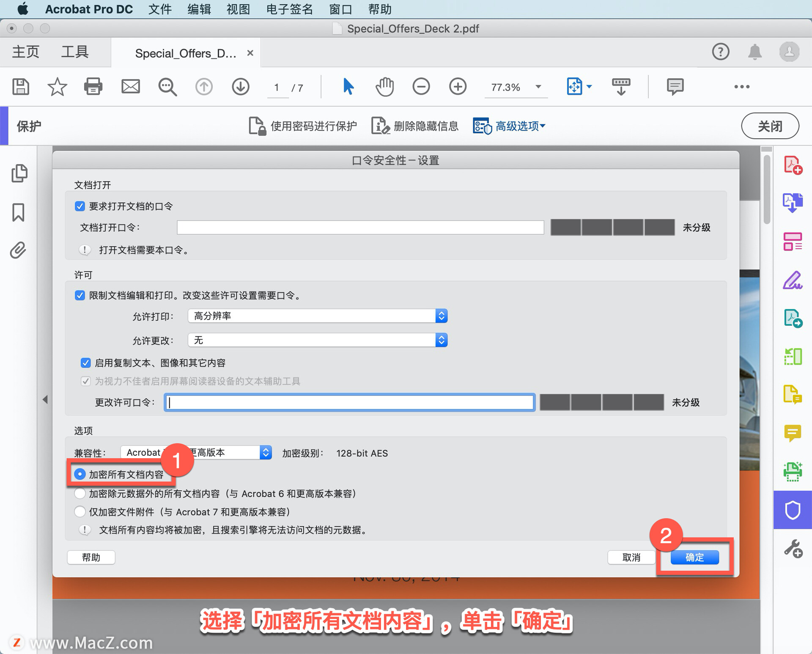Viewport: 812px width, 654px height.
Task: Open more tools ellipsis icon
Action: coord(742,87)
